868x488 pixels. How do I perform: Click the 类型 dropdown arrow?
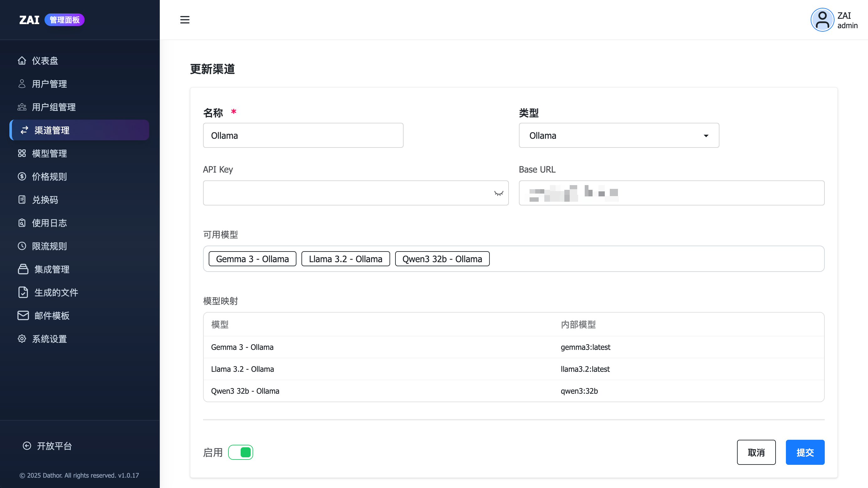click(x=706, y=136)
